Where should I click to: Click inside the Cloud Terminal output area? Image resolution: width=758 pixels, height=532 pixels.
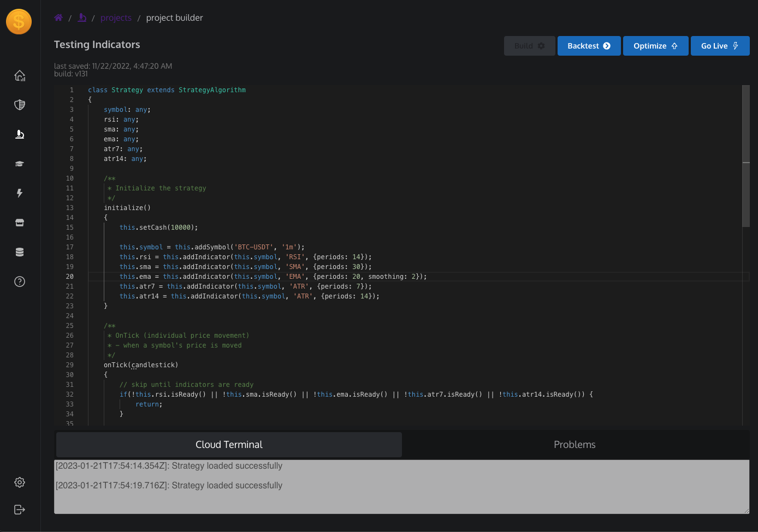tap(402, 487)
